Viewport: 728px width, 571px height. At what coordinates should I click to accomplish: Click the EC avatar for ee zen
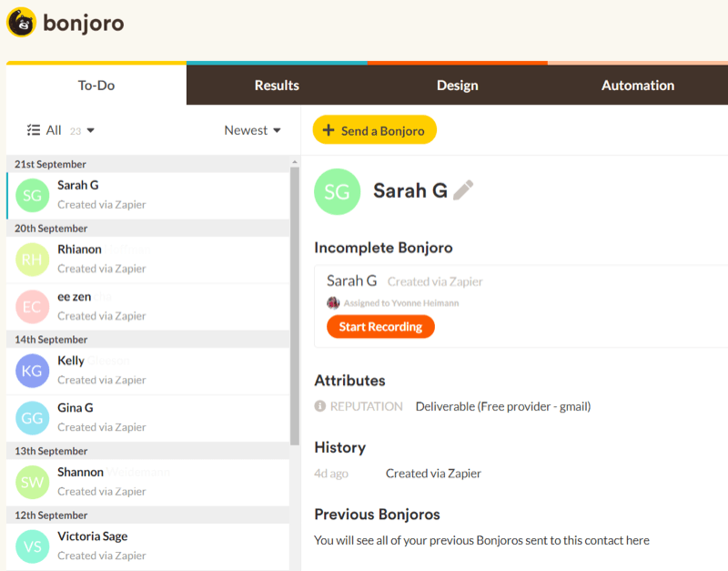click(x=33, y=307)
